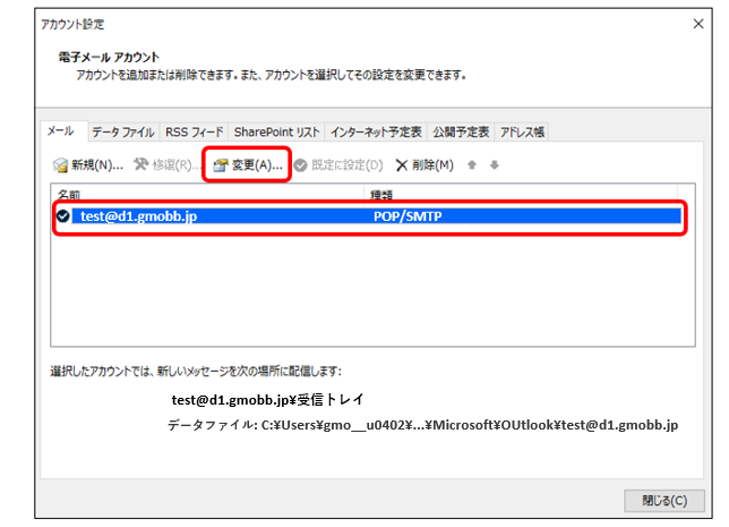Viewport: 729px width, 527px height.
Task: Open the RSS フィード tab
Action: 194,132
